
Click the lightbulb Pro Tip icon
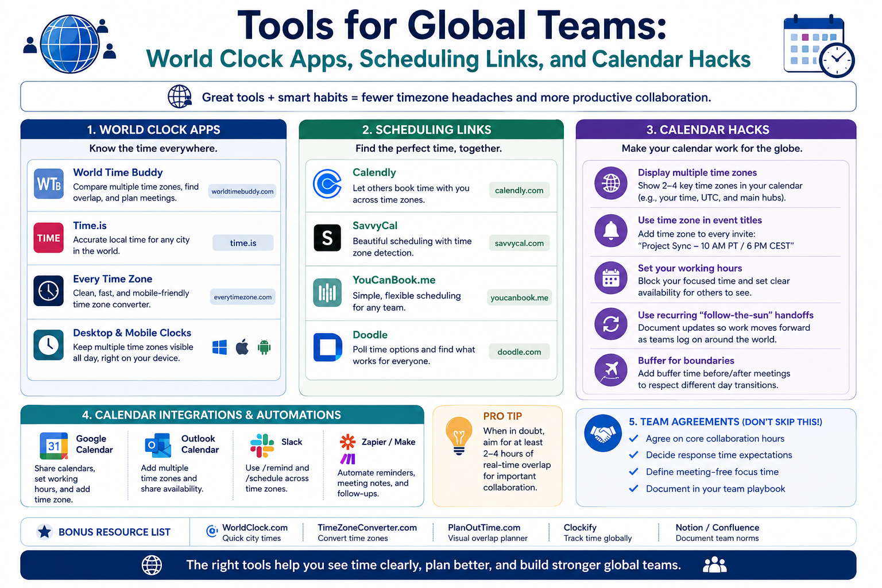tap(459, 436)
